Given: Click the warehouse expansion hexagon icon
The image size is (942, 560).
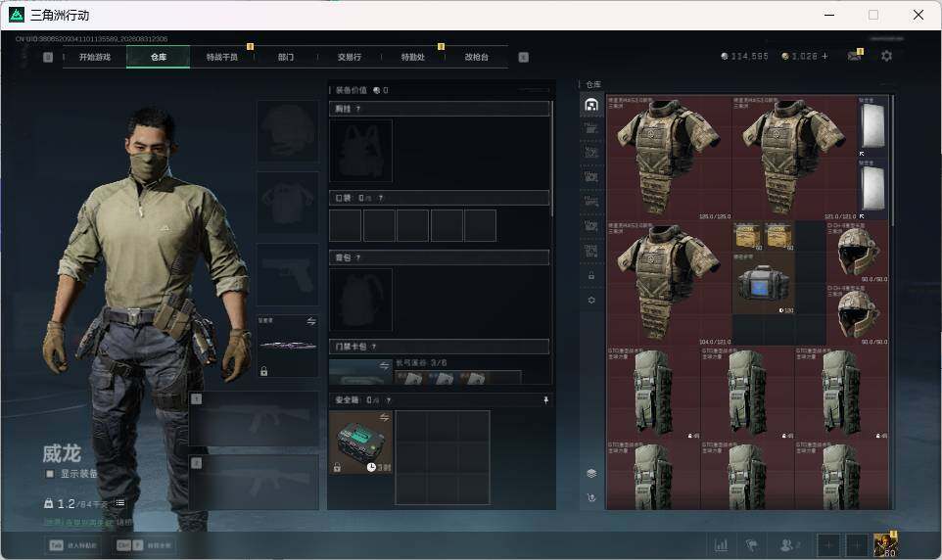Looking at the screenshot, I should [x=591, y=300].
